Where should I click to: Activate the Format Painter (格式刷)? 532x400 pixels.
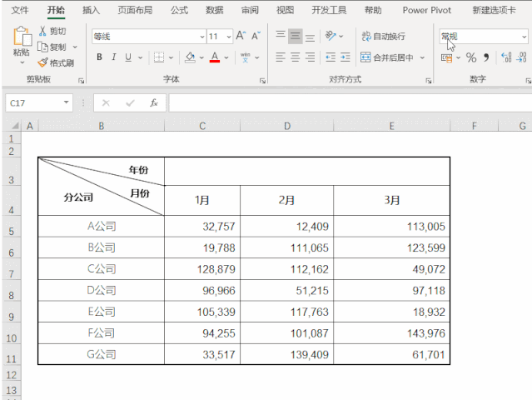[x=42, y=62]
